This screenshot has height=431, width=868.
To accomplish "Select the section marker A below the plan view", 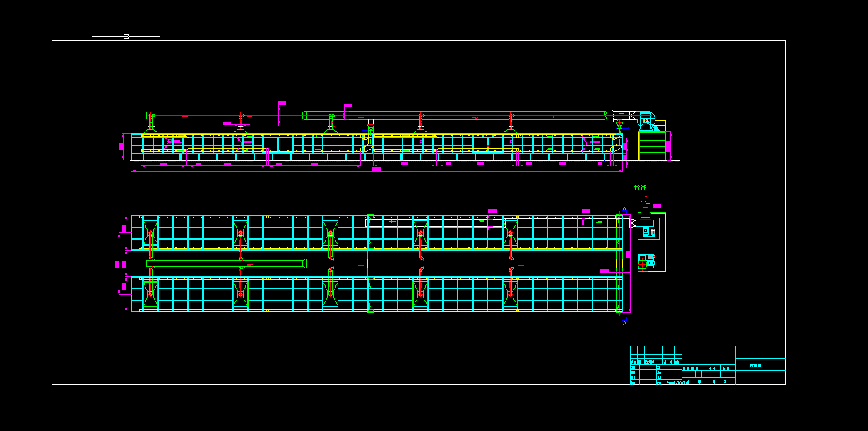I will tap(624, 323).
